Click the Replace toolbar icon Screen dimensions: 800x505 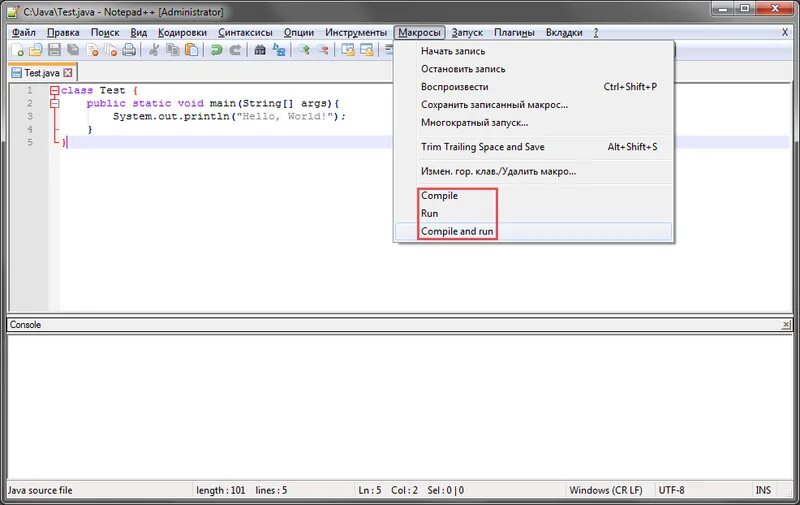[x=279, y=50]
